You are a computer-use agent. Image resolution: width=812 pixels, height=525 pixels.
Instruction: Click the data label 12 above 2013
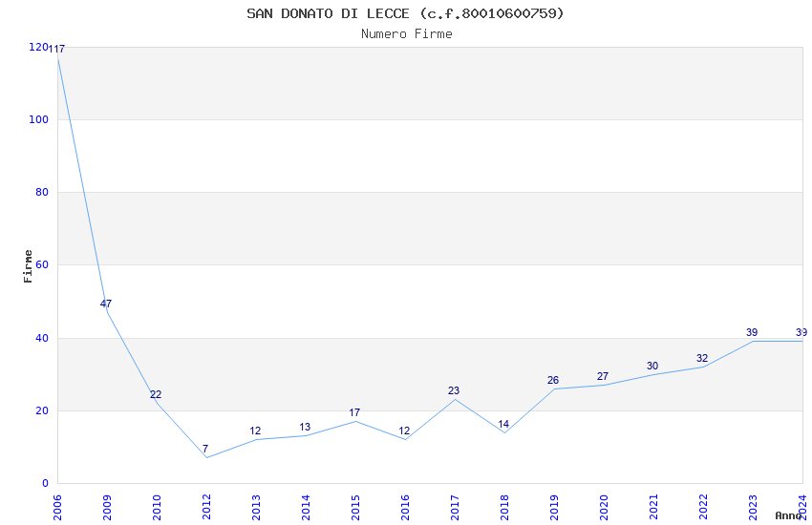[x=255, y=430]
